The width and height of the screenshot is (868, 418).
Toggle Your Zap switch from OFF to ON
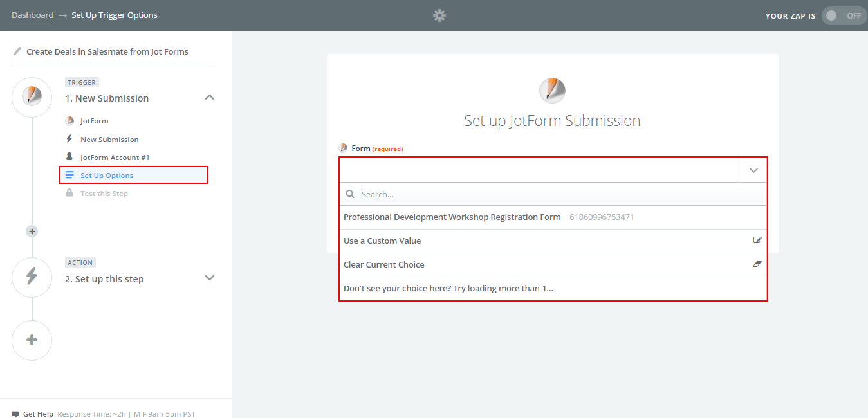[844, 15]
